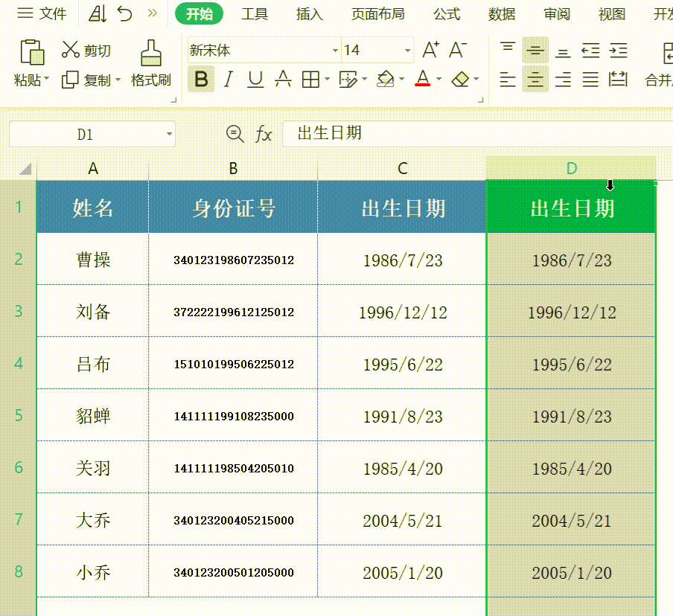Select column A header
This screenshot has width=673, height=616.
93,169
